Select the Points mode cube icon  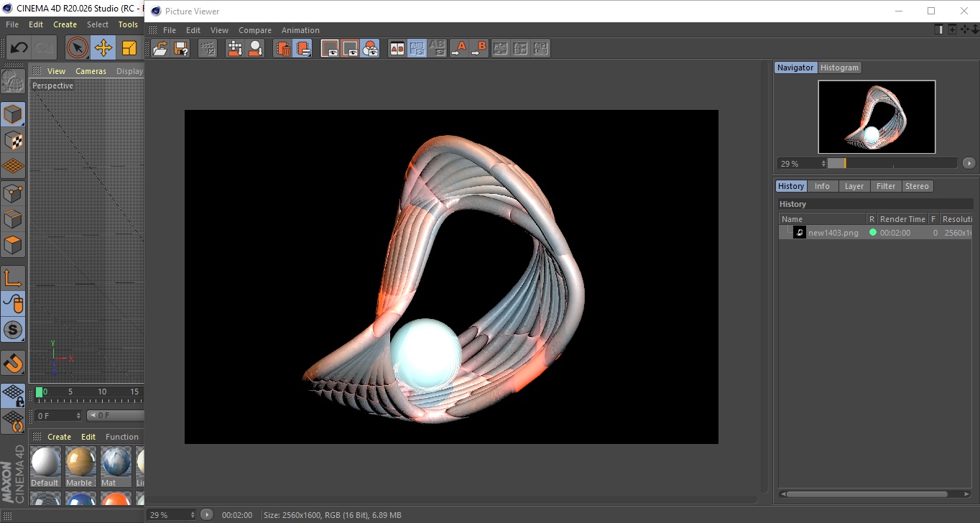[x=13, y=193]
